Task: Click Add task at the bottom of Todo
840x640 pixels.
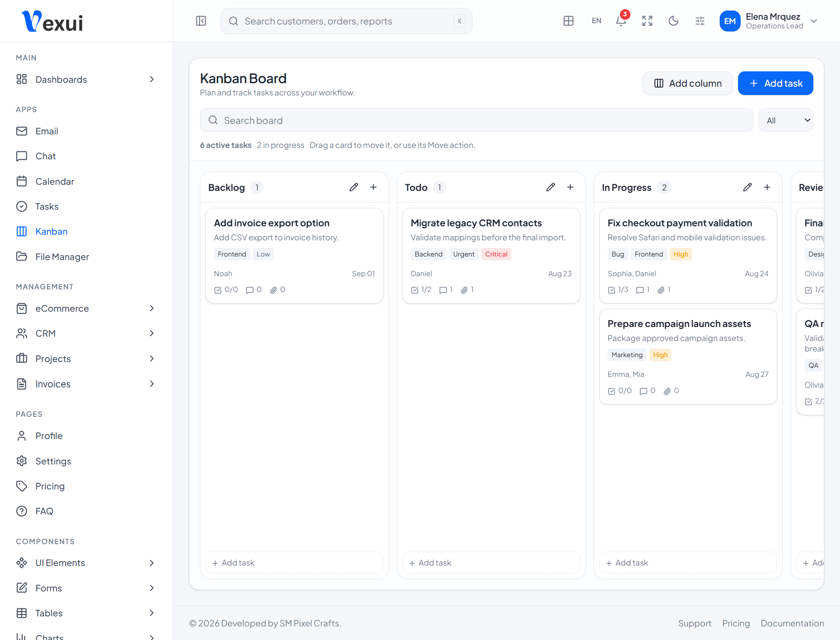Action: (491, 563)
